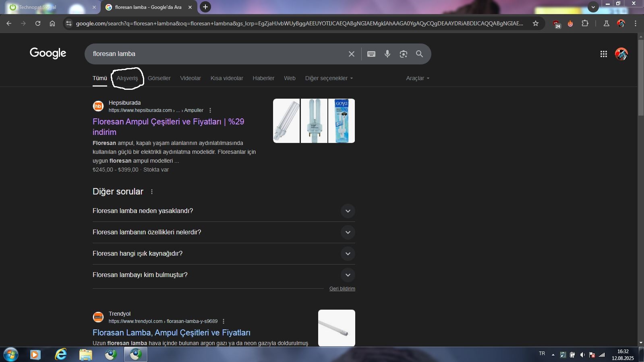Launch Internet Explorer from the taskbar
This screenshot has height=362, width=644.
point(61,355)
